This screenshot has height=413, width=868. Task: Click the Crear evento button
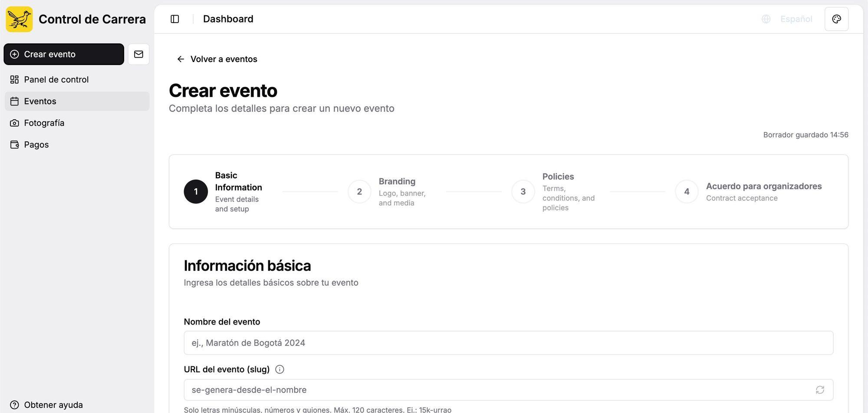pyautogui.click(x=64, y=54)
